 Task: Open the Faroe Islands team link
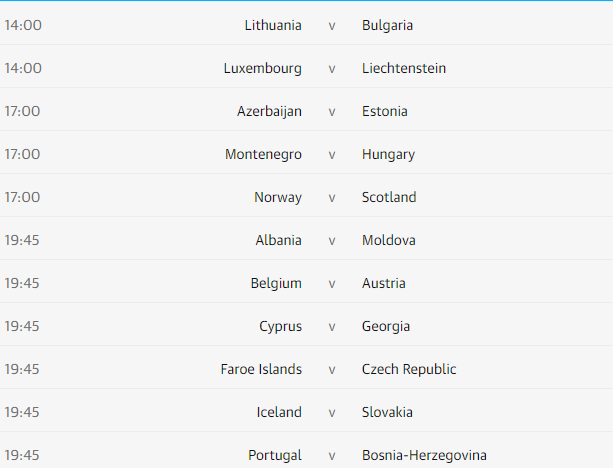261,369
